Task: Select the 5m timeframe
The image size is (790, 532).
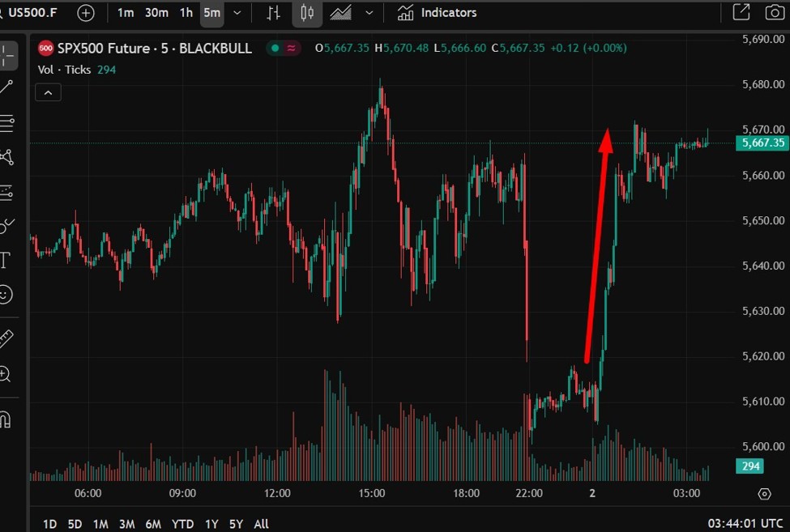Action: click(211, 13)
